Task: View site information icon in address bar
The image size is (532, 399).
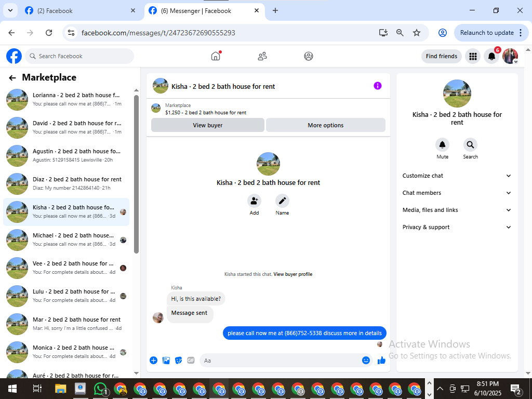Action: pyautogui.click(x=71, y=33)
